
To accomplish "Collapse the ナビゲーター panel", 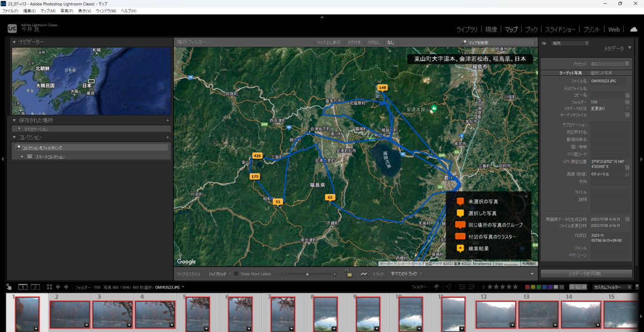I will (x=14, y=42).
